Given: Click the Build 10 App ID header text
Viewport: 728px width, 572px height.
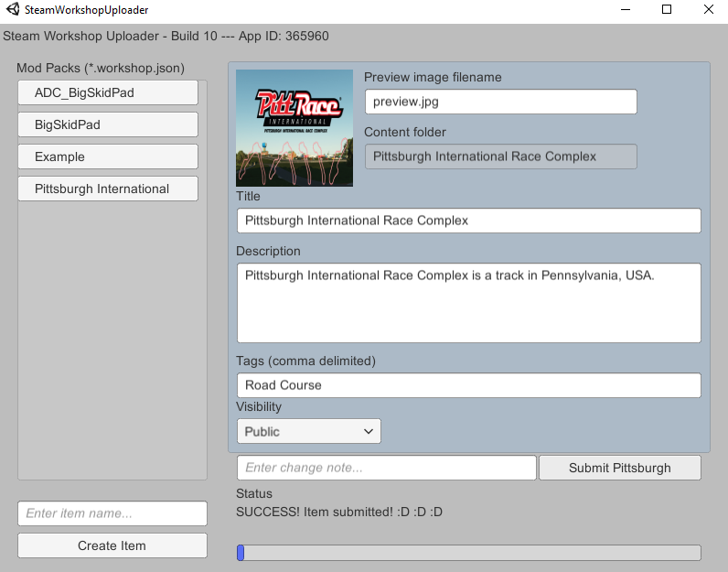Looking at the screenshot, I should [x=166, y=37].
